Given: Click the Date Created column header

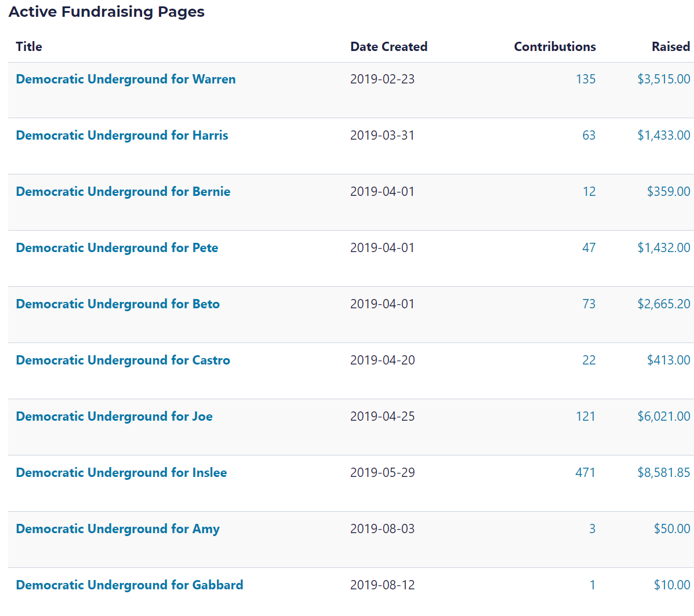Looking at the screenshot, I should pyautogui.click(x=388, y=47).
